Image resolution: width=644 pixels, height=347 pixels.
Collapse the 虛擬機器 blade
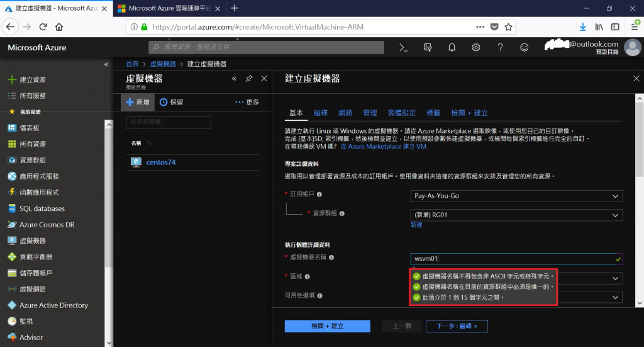pyautogui.click(x=234, y=79)
